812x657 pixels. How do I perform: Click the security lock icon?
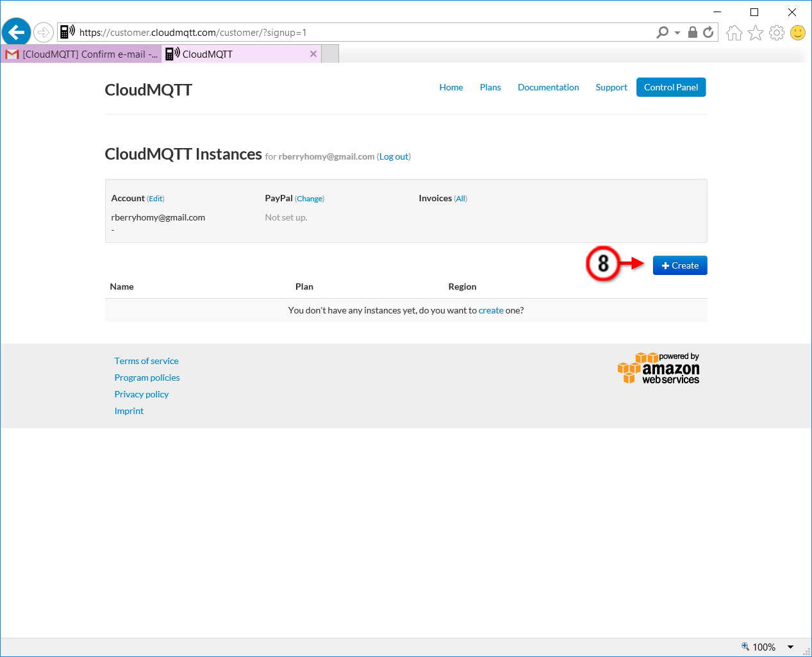point(693,32)
